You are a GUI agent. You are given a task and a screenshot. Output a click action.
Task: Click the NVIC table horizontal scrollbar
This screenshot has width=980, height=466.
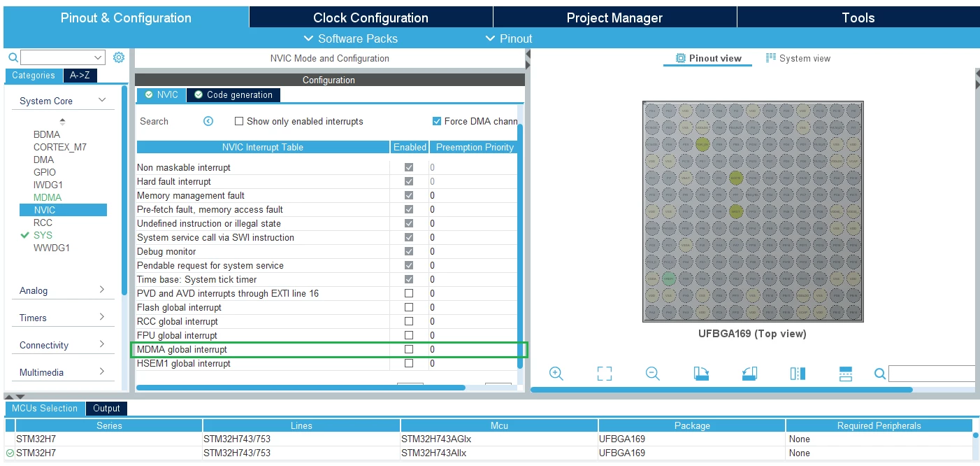(301, 387)
